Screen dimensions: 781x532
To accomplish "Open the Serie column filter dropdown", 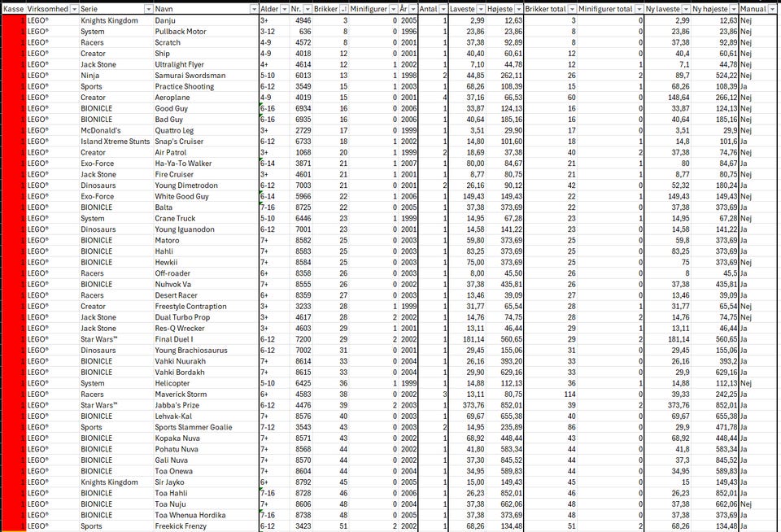I will 148,9.
